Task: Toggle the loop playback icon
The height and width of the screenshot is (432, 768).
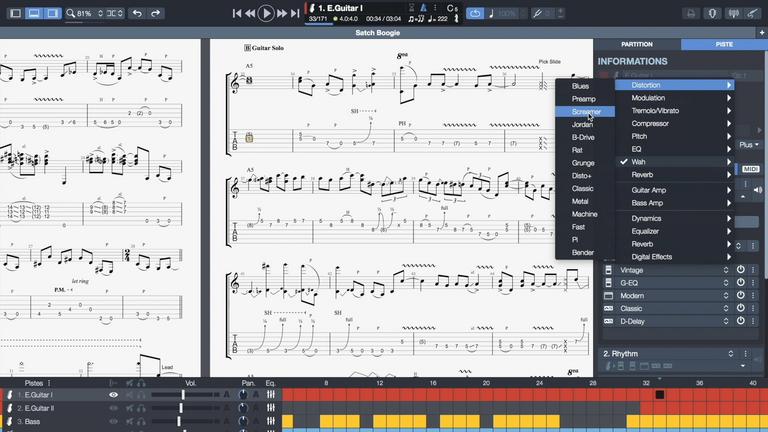Action: tap(474, 13)
